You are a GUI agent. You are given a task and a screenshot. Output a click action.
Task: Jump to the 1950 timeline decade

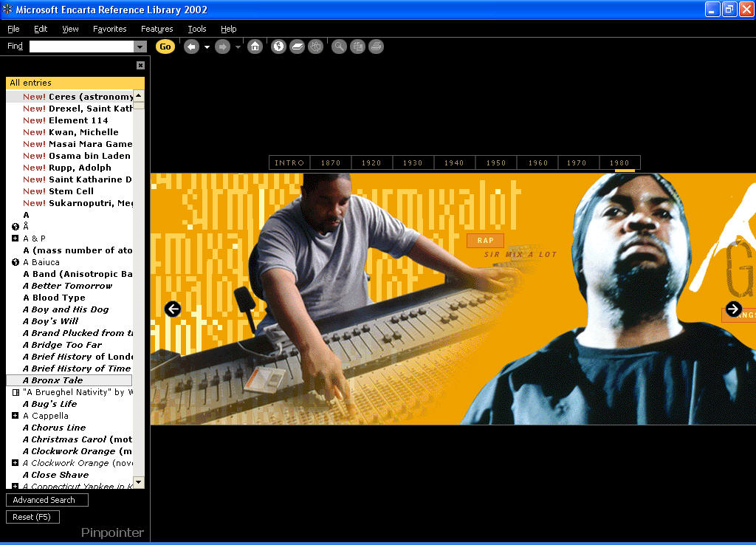click(495, 163)
